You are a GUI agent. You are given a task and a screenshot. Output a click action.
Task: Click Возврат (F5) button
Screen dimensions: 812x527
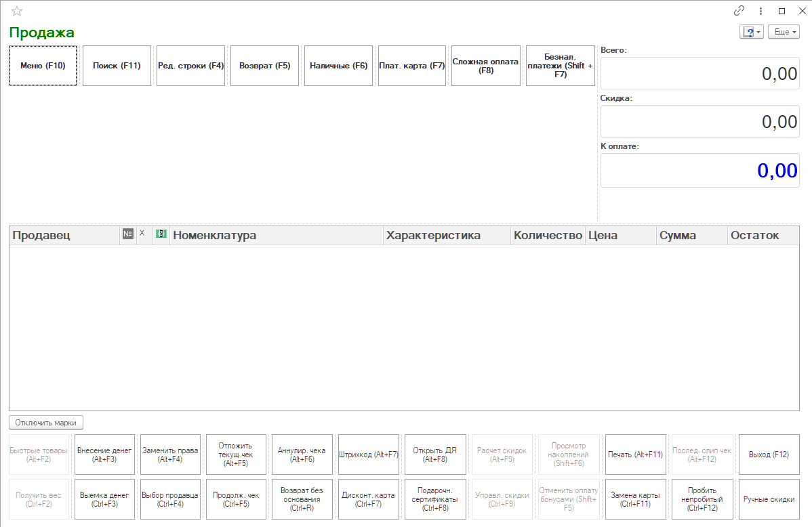click(264, 66)
